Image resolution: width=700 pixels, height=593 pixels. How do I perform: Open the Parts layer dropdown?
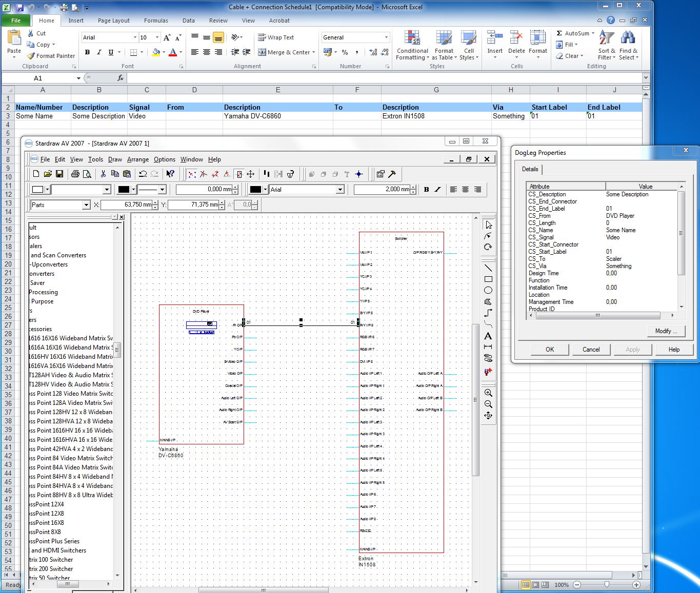[86, 205]
